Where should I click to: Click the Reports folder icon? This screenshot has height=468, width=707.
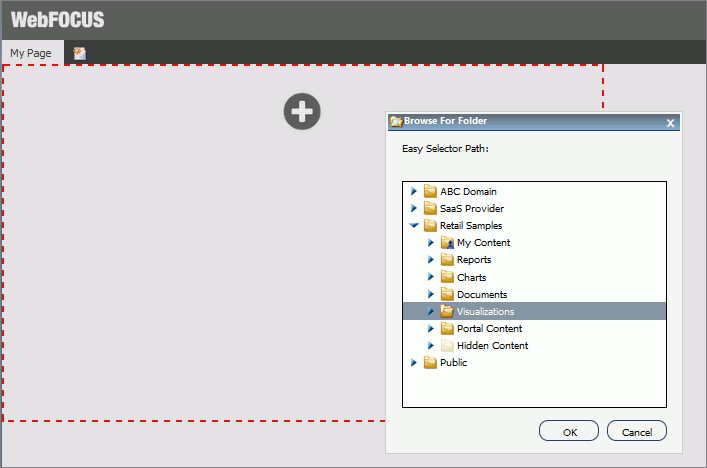click(x=447, y=260)
